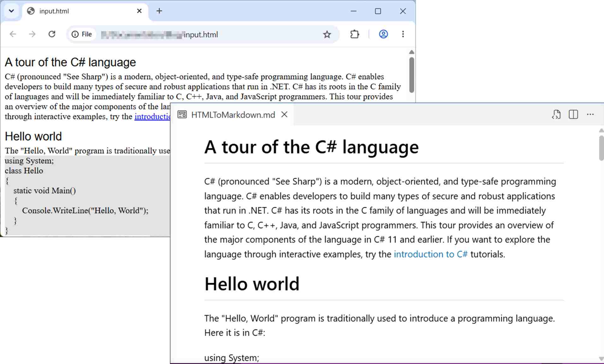
Task: Open the Chrome tab search dropdown
Action: pos(11,11)
